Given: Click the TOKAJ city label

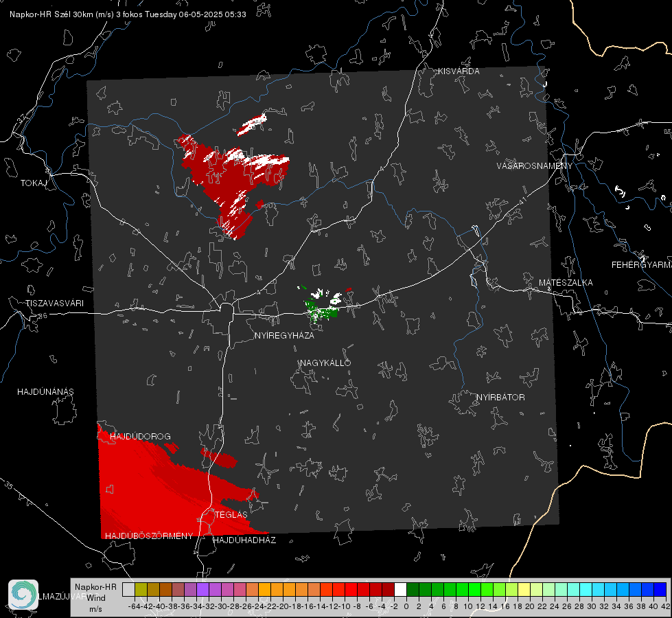Looking at the screenshot, I should [x=34, y=183].
